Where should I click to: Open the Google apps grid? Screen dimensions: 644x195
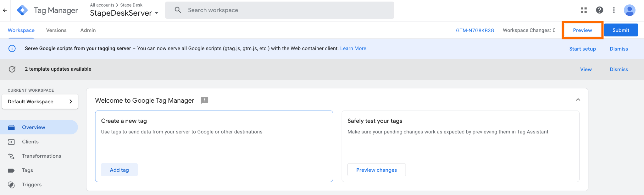584,10
